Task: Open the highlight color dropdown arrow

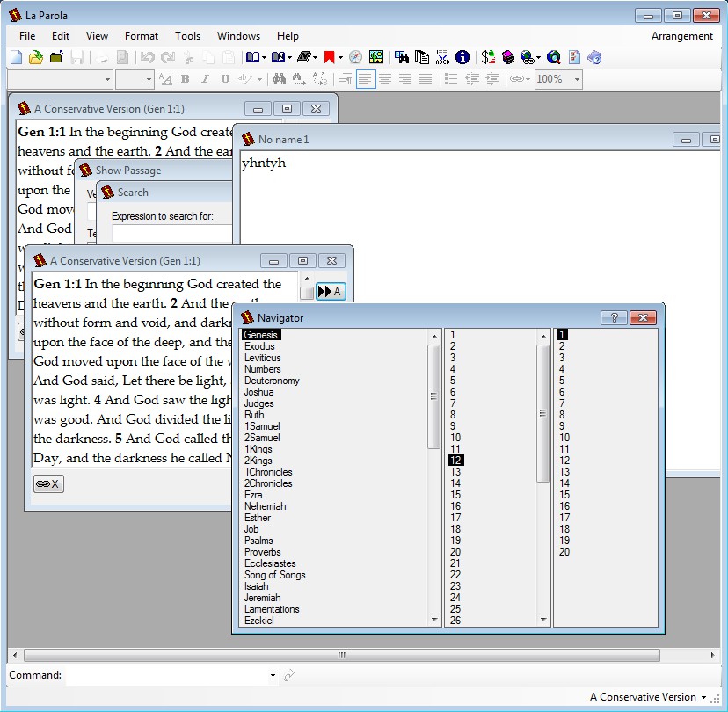Action: [x=259, y=79]
